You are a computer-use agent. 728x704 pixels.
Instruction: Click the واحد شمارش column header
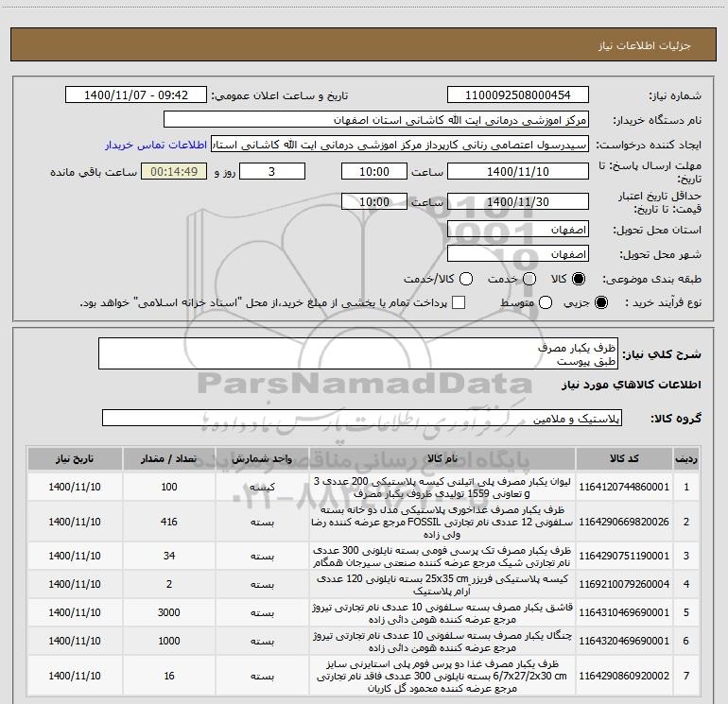click(x=262, y=458)
